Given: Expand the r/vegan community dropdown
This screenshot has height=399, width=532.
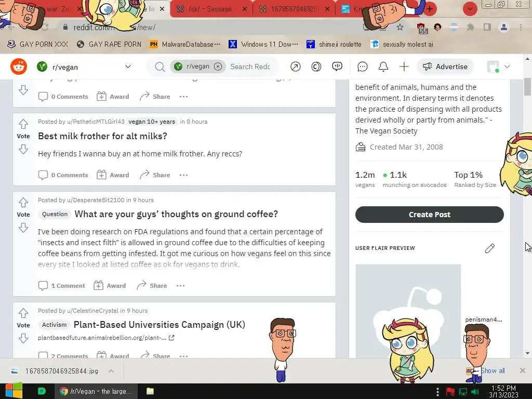Looking at the screenshot, I should pyautogui.click(x=128, y=67).
